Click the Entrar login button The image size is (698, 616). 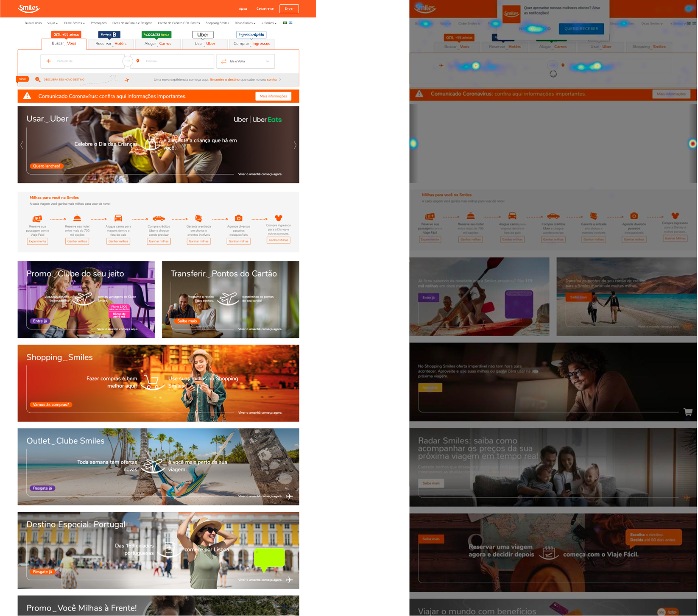pos(289,8)
